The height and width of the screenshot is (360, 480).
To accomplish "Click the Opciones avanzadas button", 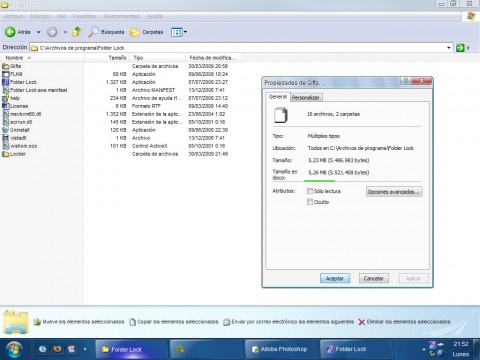I will click(394, 192).
